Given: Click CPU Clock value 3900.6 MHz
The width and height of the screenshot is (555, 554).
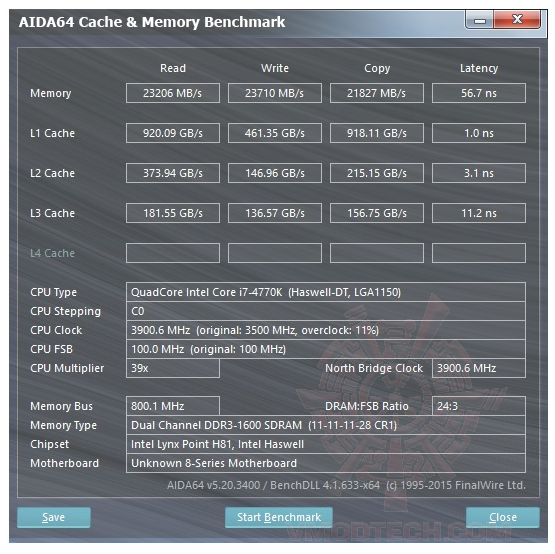Looking at the screenshot, I should [x=326, y=330].
